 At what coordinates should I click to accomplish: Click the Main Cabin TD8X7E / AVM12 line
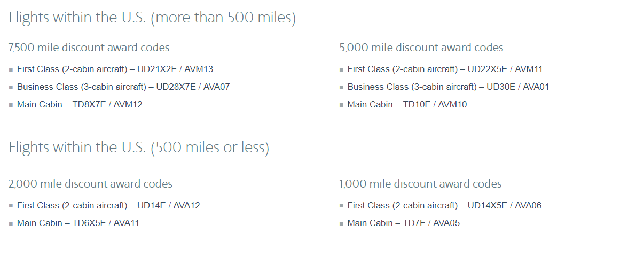[80, 104]
